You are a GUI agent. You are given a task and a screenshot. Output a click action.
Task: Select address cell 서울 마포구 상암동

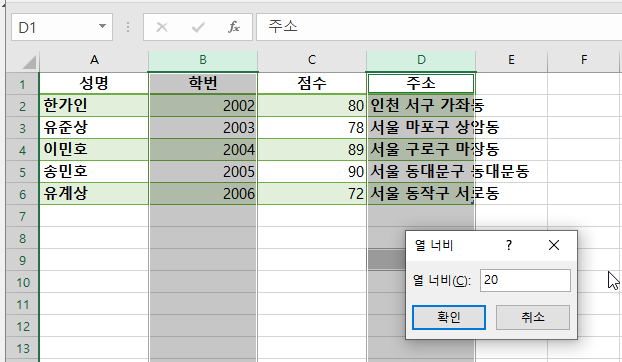421,128
